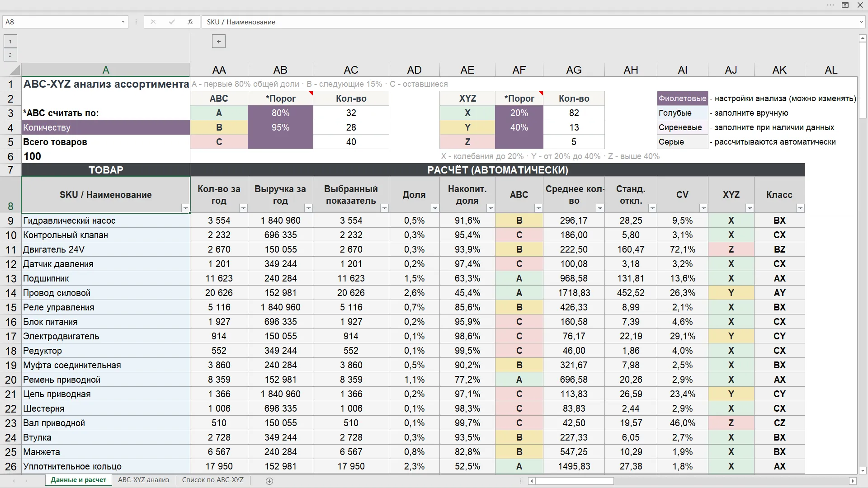Open filter dropdown for ABC column
This screenshot has width=868, height=488.
[x=538, y=208]
